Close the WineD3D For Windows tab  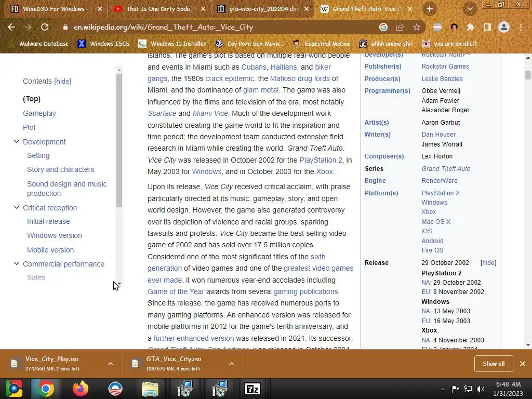(100, 9)
